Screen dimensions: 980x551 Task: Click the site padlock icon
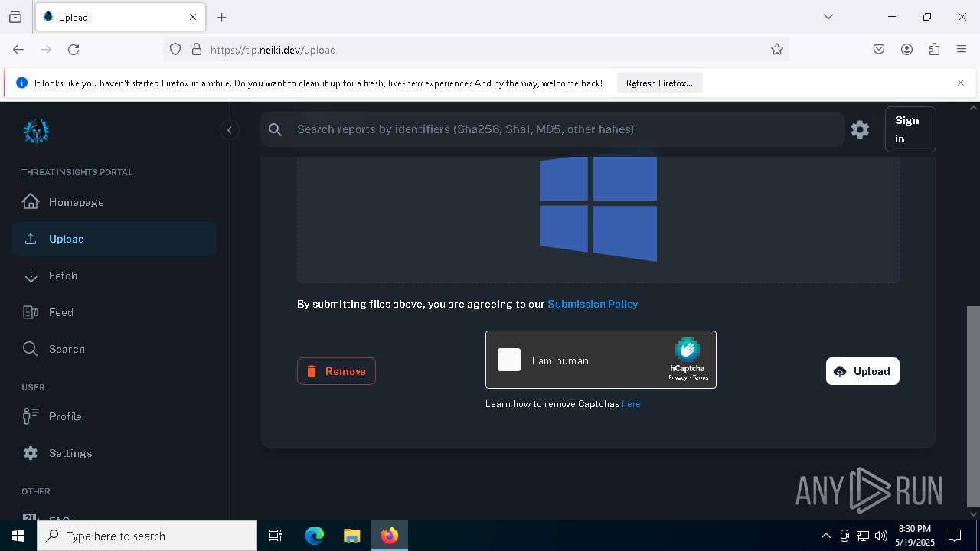tap(197, 50)
